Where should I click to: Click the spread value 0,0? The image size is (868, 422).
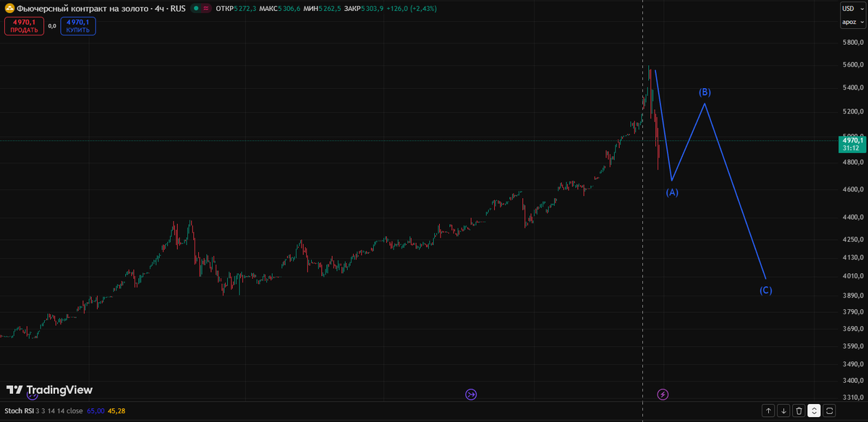[x=52, y=26]
